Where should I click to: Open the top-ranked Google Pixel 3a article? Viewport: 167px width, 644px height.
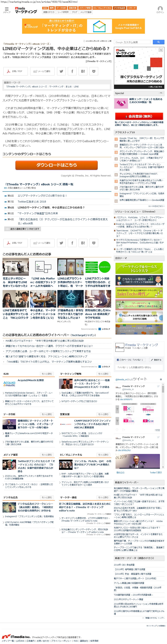[x=142, y=139]
